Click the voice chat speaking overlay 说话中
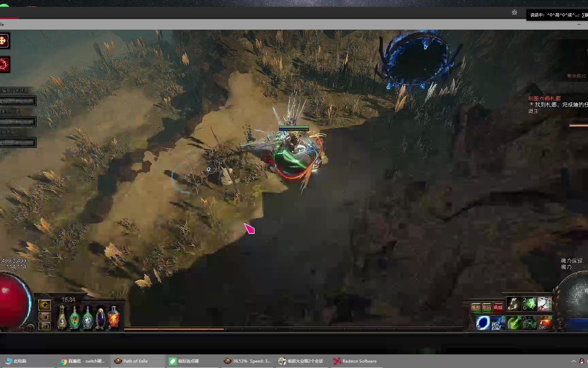 [557, 15]
